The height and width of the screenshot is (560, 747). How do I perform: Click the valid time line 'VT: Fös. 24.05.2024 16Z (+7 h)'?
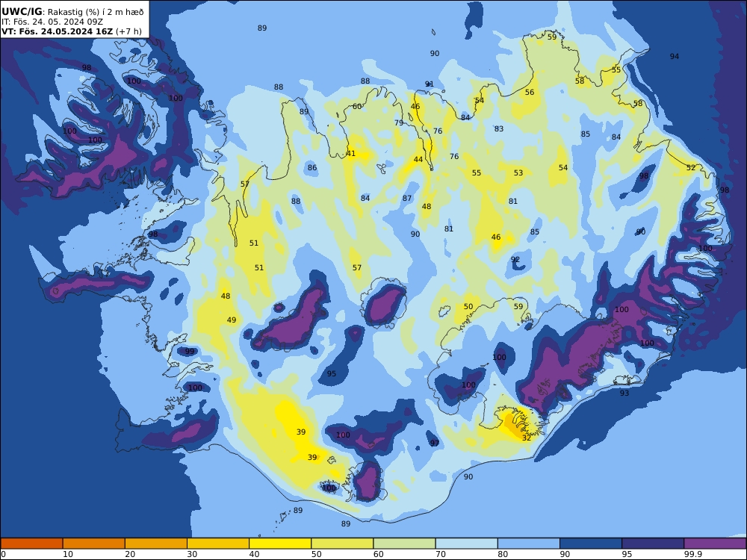(x=72, y=31)
